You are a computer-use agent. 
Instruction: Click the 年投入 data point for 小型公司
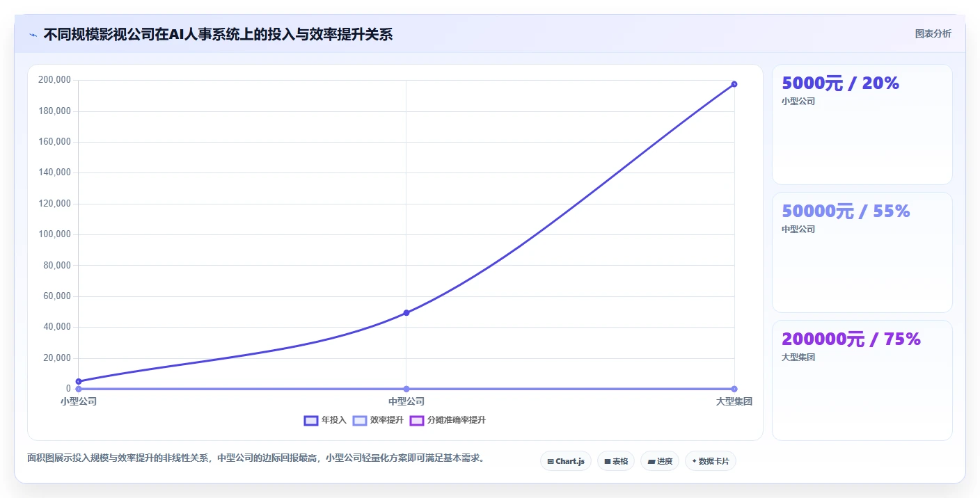click(x=79, y=381)
